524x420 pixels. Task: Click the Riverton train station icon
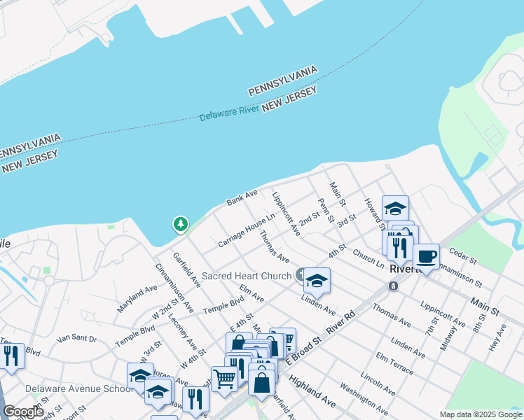coord(393,286)
